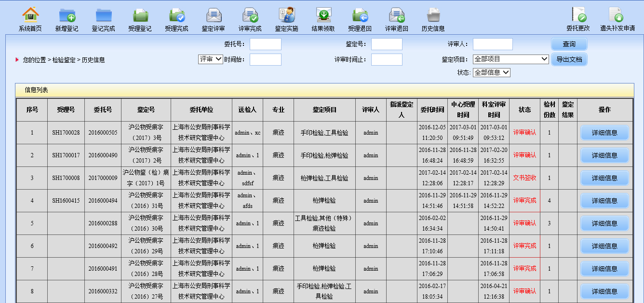Viewport: 644px width, 303px height.
Task: Open the 鉴定实施 toolbar icon
Action: point(287,19)
